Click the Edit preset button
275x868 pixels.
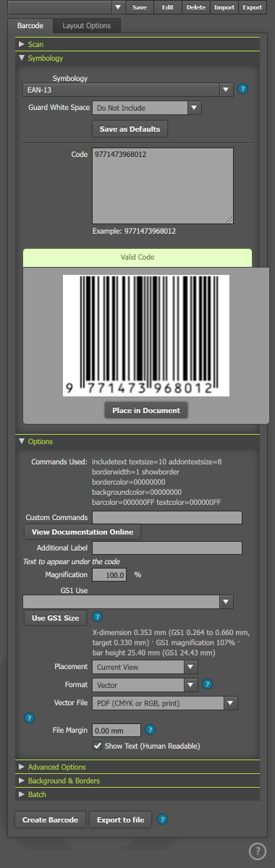coord(167,7)
